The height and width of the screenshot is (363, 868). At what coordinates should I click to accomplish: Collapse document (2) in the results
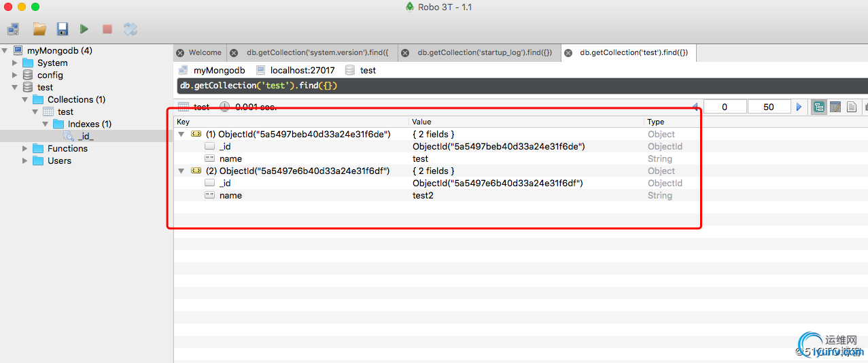181,171
